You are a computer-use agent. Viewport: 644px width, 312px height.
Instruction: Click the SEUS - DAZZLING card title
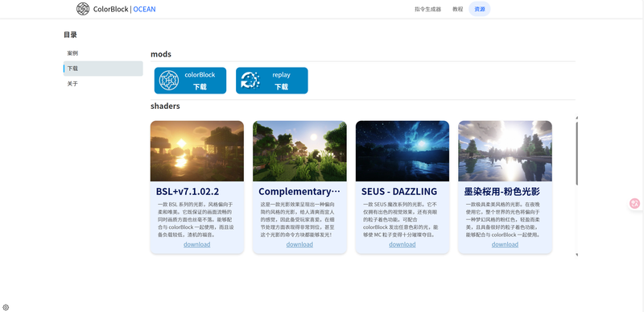399,192
